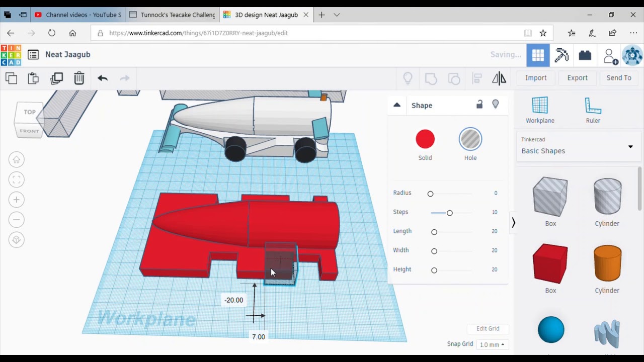Add page to favorites star
The image size is (644, 362).
click(543, 33)
